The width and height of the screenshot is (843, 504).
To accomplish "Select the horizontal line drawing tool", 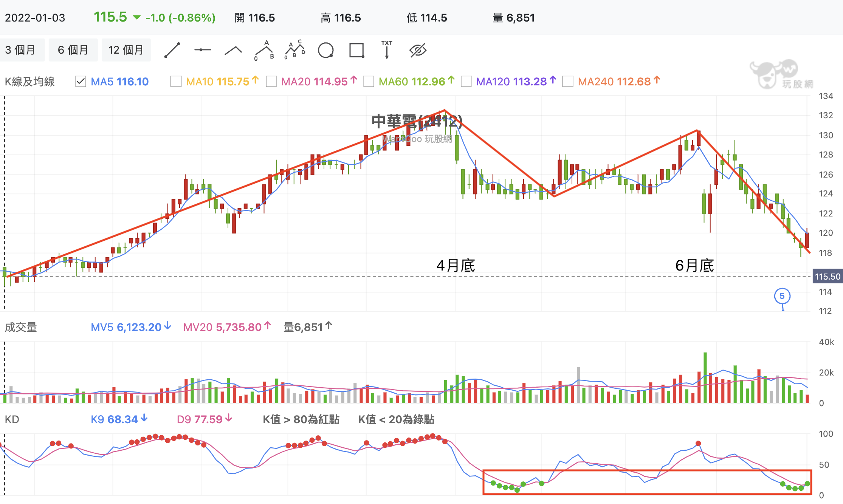I will pyautogui.click(x=203, y=50).
